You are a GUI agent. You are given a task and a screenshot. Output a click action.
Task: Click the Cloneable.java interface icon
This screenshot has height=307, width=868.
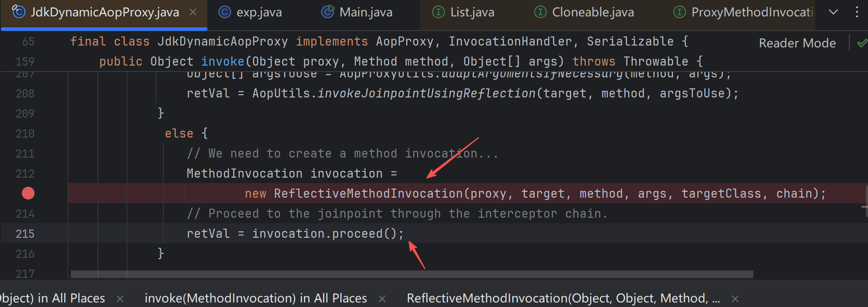click(540, 12)
